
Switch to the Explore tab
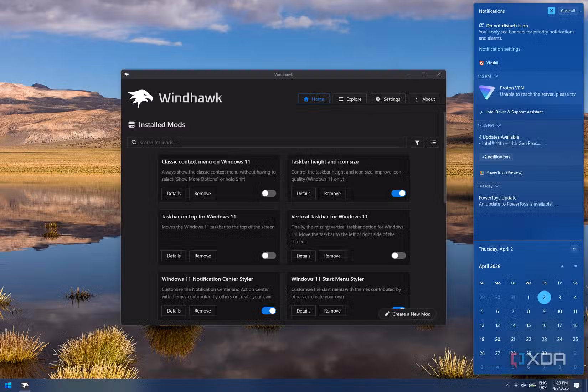pyautogui.click(x=350, y=99)
